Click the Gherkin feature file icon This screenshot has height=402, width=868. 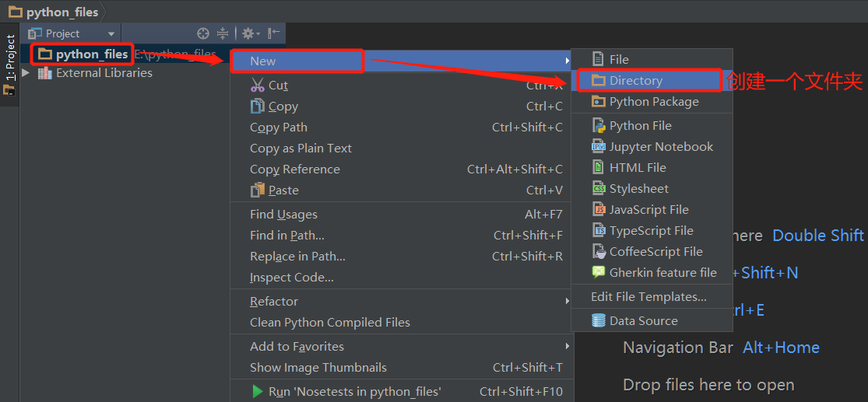click(x=598, y=272)
